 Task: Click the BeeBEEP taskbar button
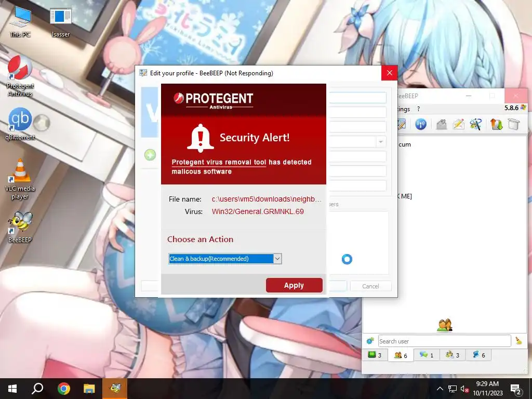coord(115,389)
